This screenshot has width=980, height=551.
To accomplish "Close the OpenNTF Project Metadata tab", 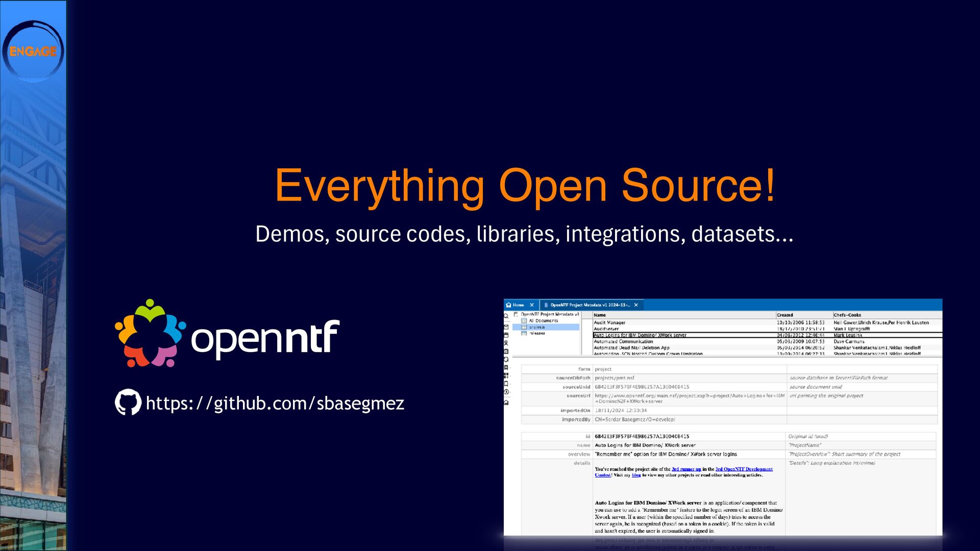I will (x=636, y=305).
